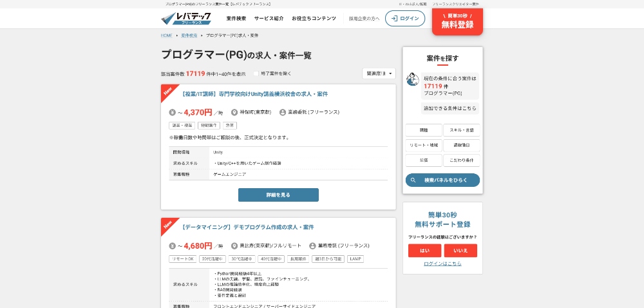644x308 pixels.
Task: Open サービス紹介 in the header navigation
Action: pyautogui.click(x=269, y=19)
